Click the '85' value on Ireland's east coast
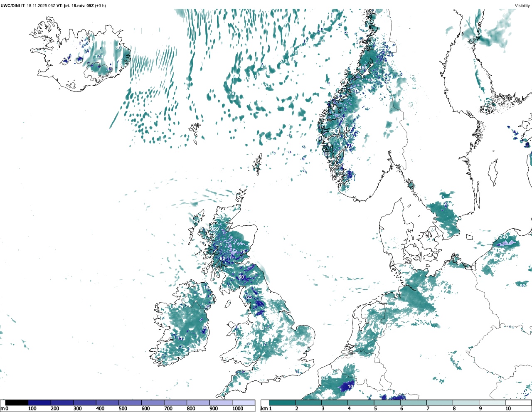Viewport: 532px width, 412px height. (x=208, y=306)
